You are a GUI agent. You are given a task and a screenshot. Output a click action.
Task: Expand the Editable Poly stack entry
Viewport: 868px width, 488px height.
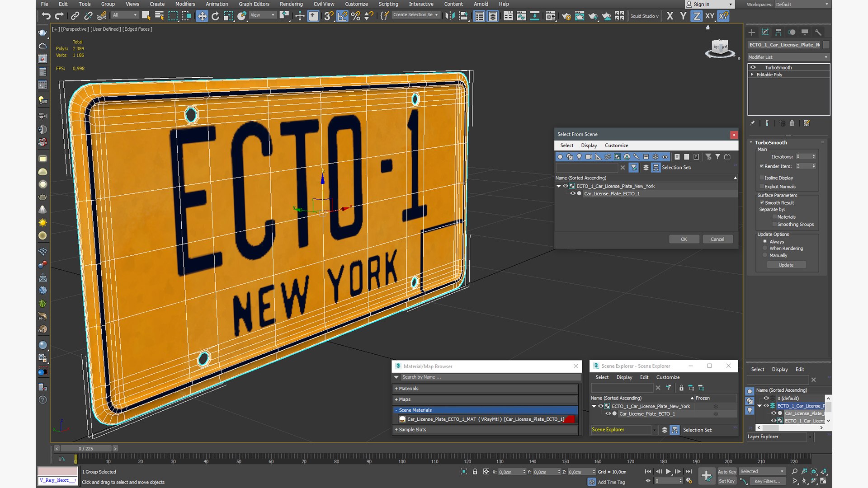[x=752, y=75]
